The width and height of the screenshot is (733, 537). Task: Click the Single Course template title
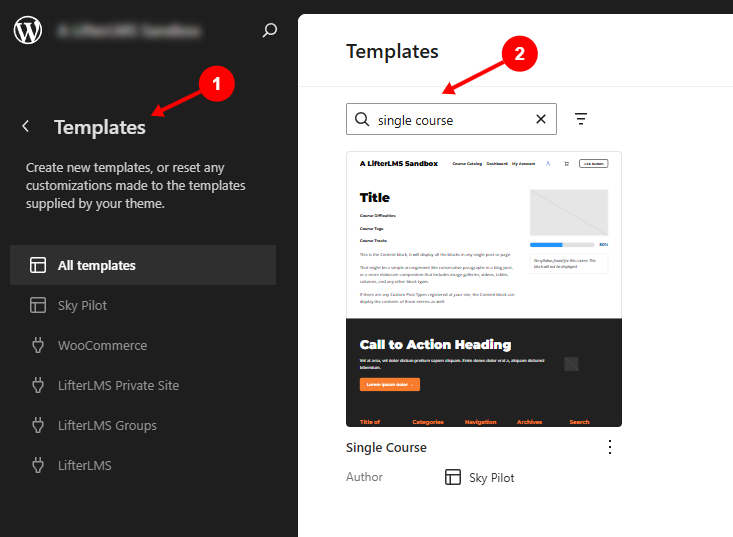tap(386, 448)
